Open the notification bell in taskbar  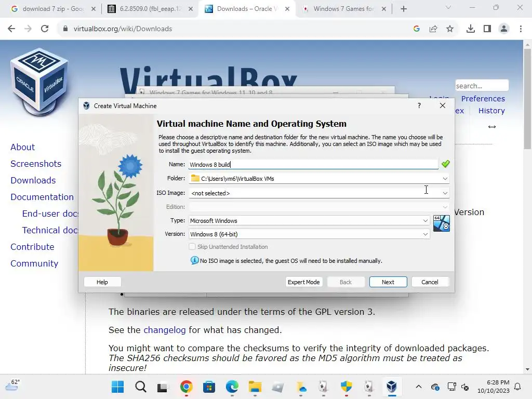(x=517, y=387)
